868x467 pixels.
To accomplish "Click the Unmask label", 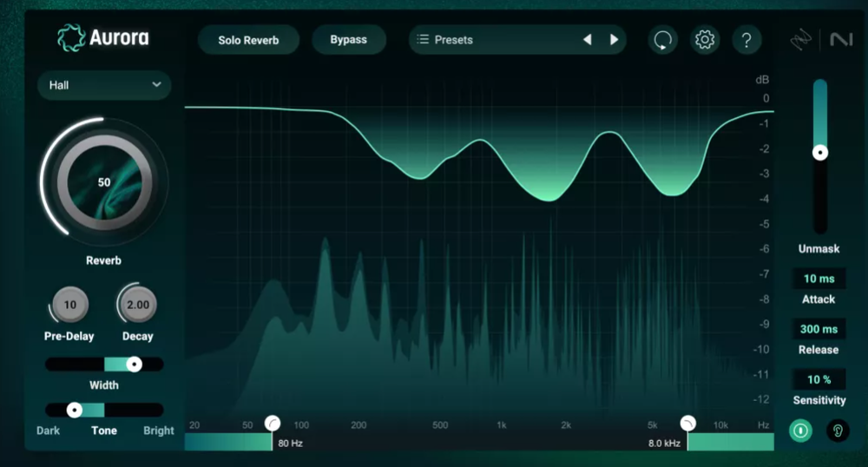I will pyautogui.click(x=819, y=249).
